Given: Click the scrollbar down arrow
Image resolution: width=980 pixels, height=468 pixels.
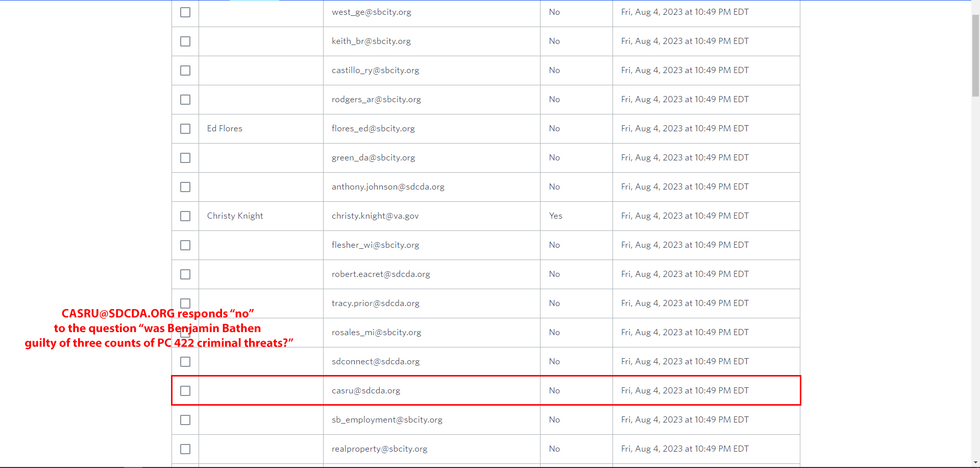Looking at the screenshot, I should pos(975,463).
